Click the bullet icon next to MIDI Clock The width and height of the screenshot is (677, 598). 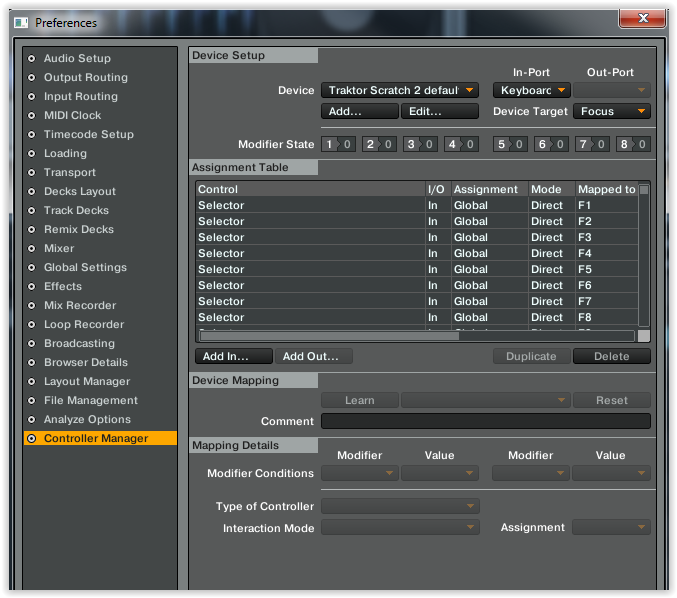(x=32, y=116)
